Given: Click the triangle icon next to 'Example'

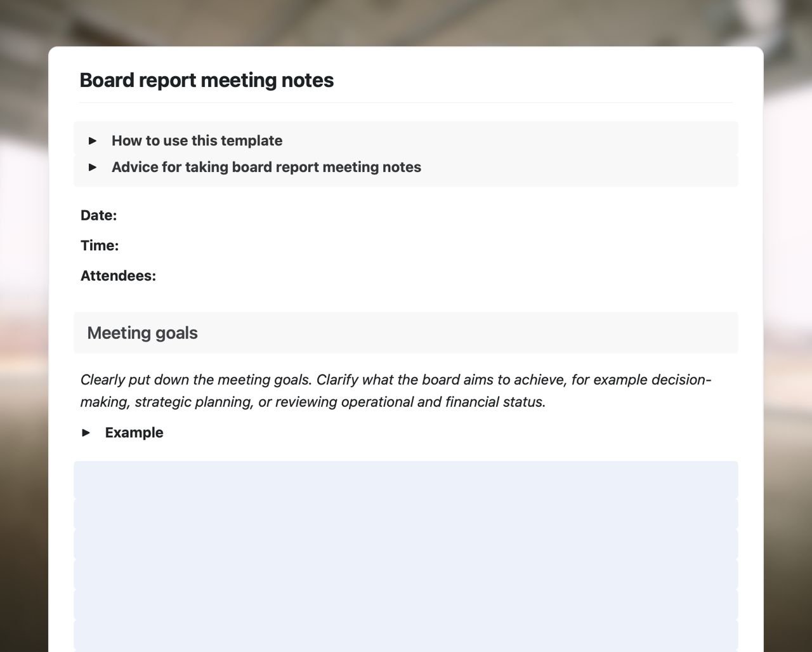Looking at the screenshot, I should 87,432.
